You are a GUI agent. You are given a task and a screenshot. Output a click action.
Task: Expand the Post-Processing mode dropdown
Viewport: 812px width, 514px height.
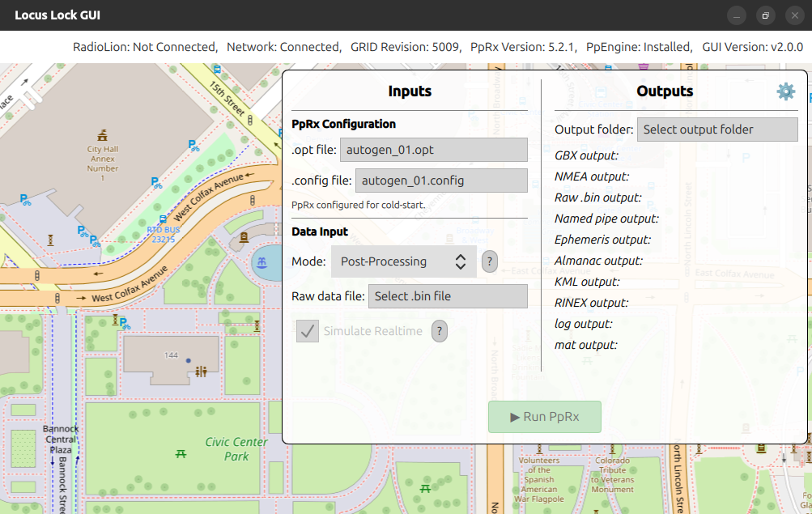(403, 261)
